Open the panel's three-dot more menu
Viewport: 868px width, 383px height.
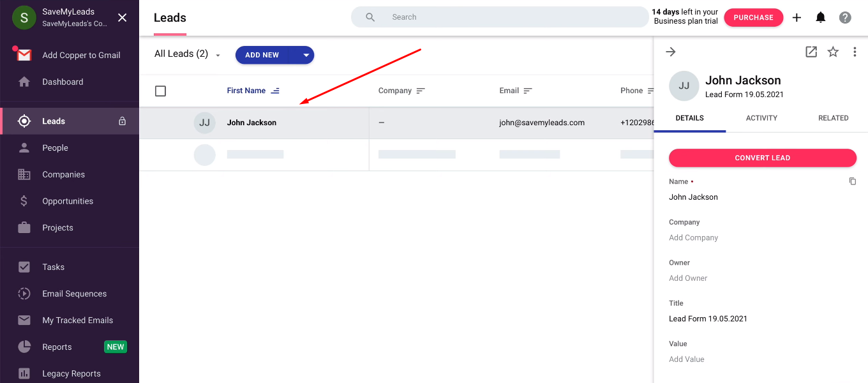pyautogui.click(x=855, y=52)
